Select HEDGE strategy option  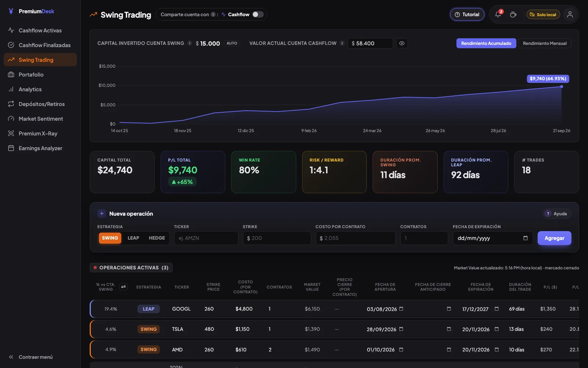pos(157,238)
